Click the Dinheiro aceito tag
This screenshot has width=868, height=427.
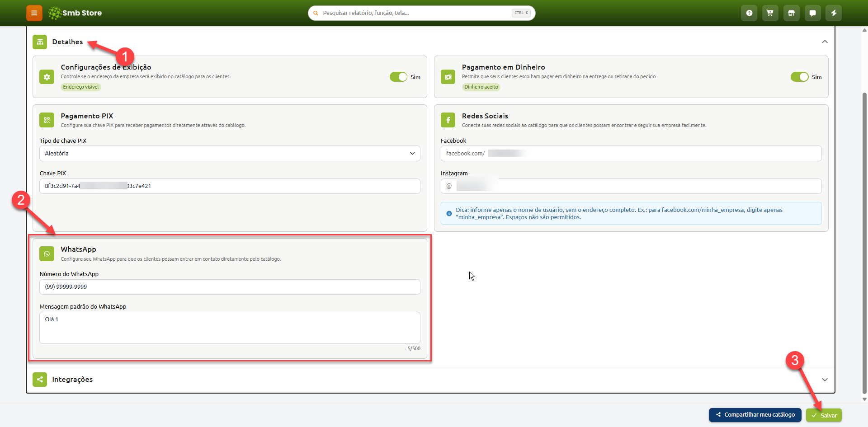481,87
